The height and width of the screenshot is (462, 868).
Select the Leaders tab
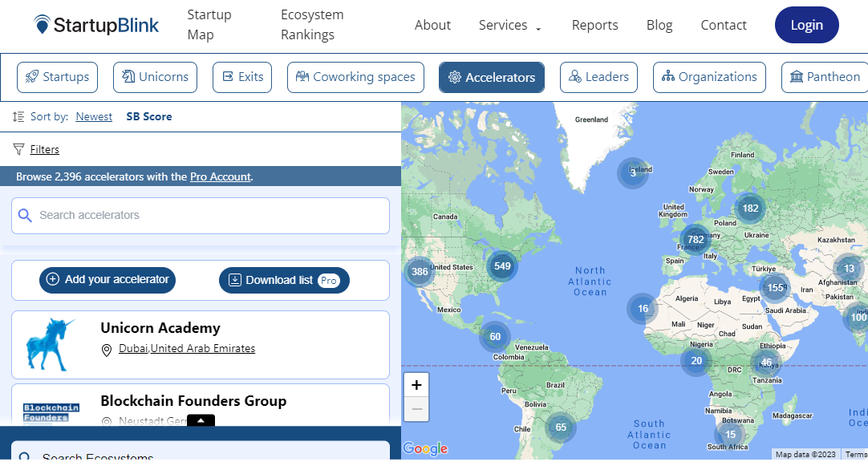click(x=598, y=77)
